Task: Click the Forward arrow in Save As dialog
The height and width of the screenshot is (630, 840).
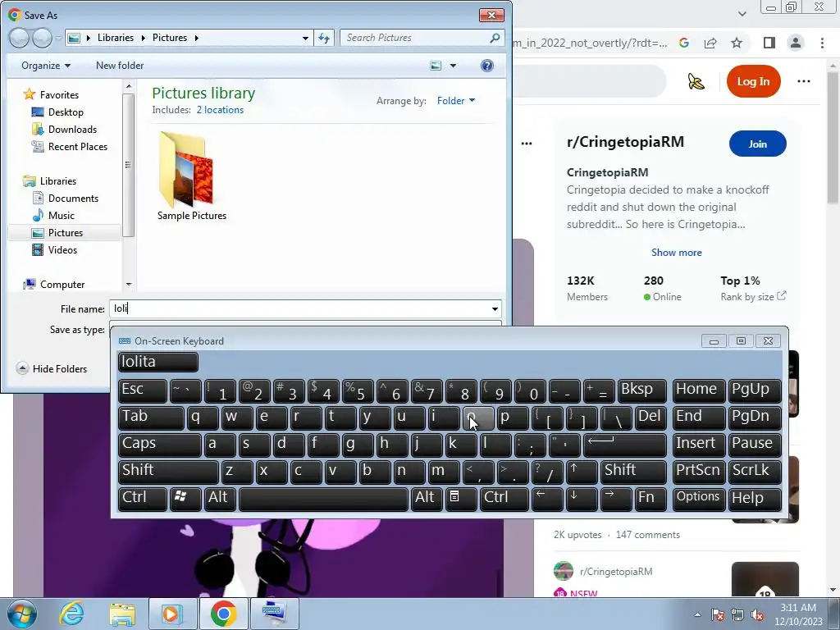Action: [42, 38]
